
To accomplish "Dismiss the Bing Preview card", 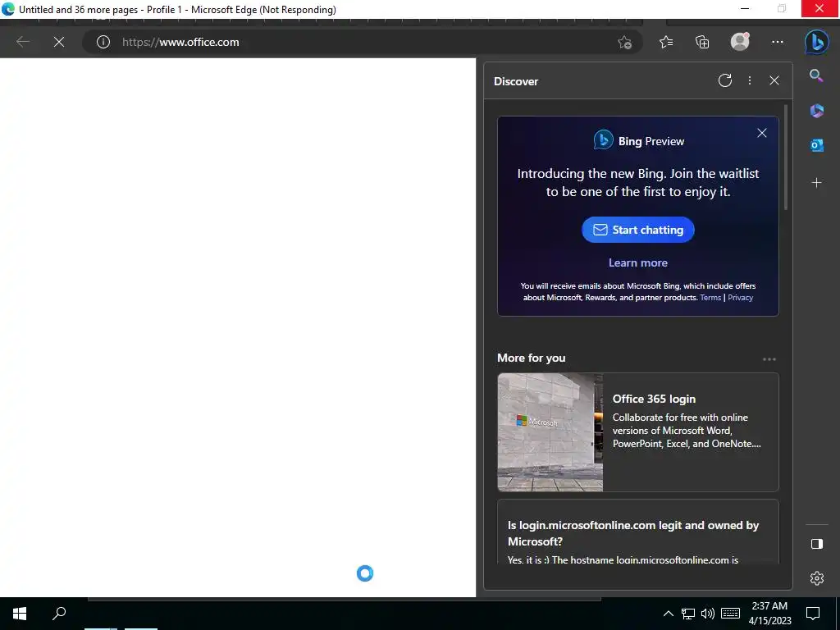I will click(762, 133).
